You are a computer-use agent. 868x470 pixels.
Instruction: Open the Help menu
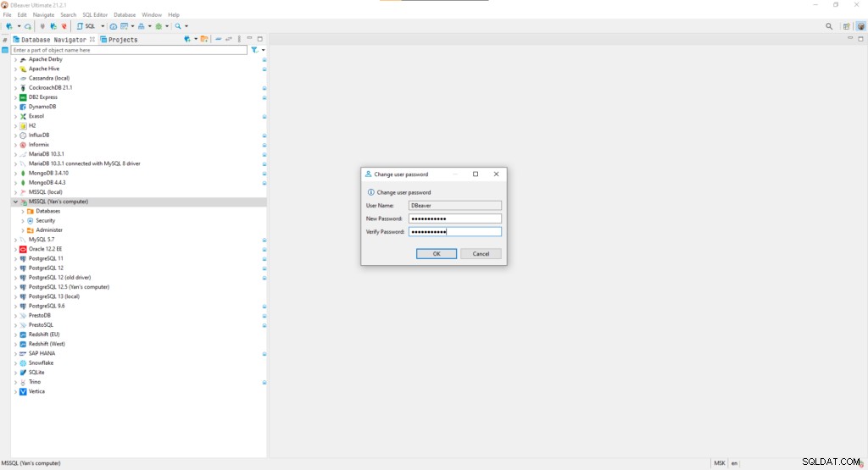pyautogui.click(x=174, y=15)
